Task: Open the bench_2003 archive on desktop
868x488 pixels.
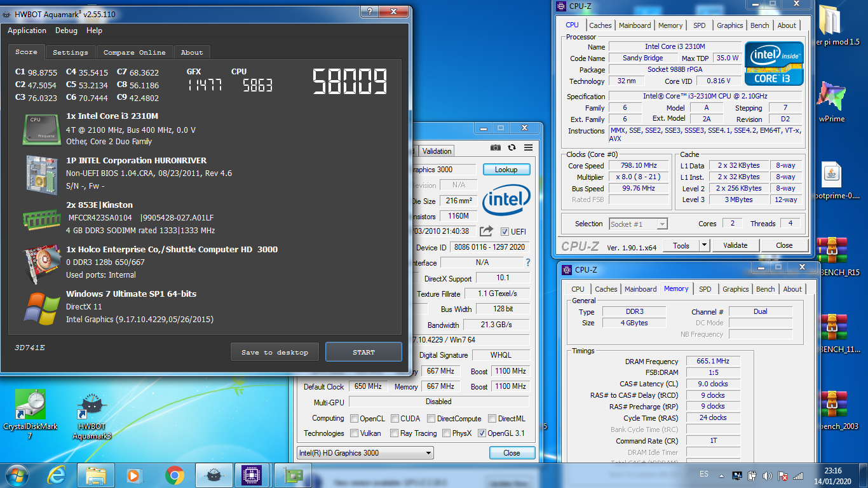Action: (831, 411)
